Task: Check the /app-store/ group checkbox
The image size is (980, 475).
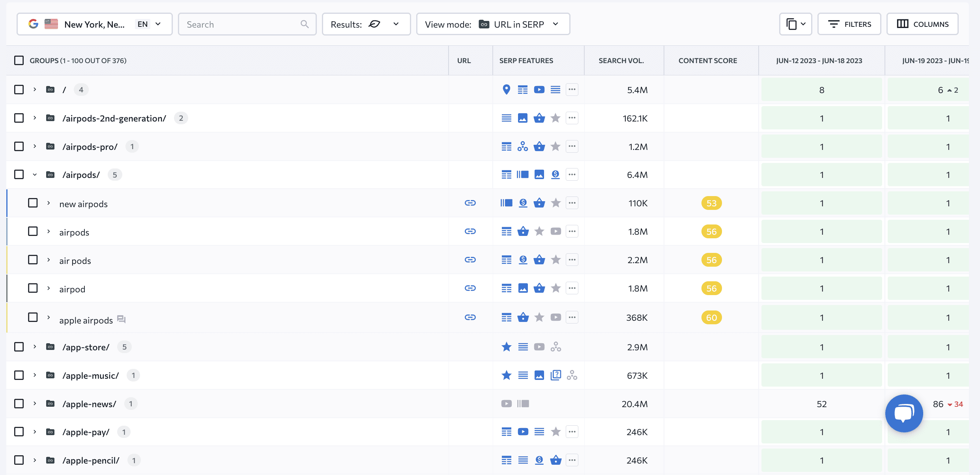Action: click(19, 347)
